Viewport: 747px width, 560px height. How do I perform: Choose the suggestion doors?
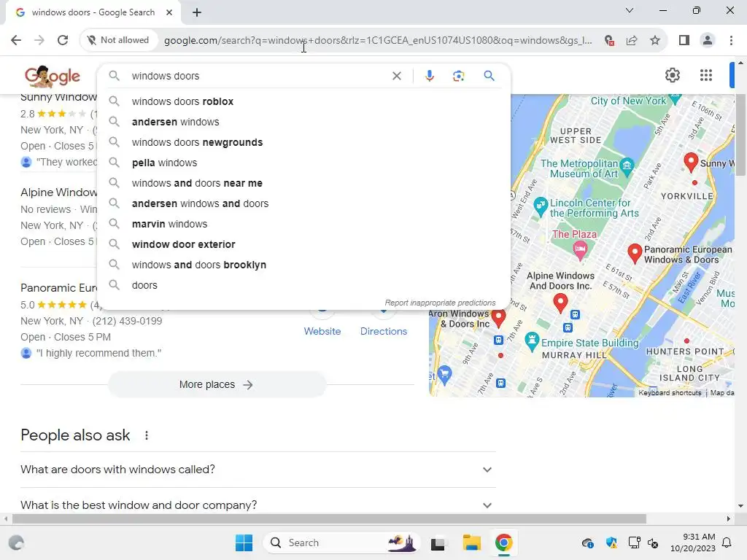303,285
